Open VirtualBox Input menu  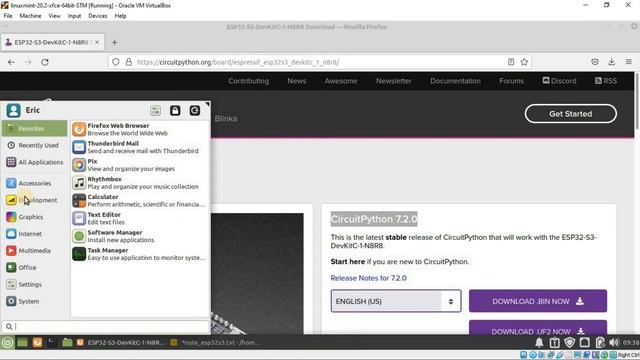(74, 16)
